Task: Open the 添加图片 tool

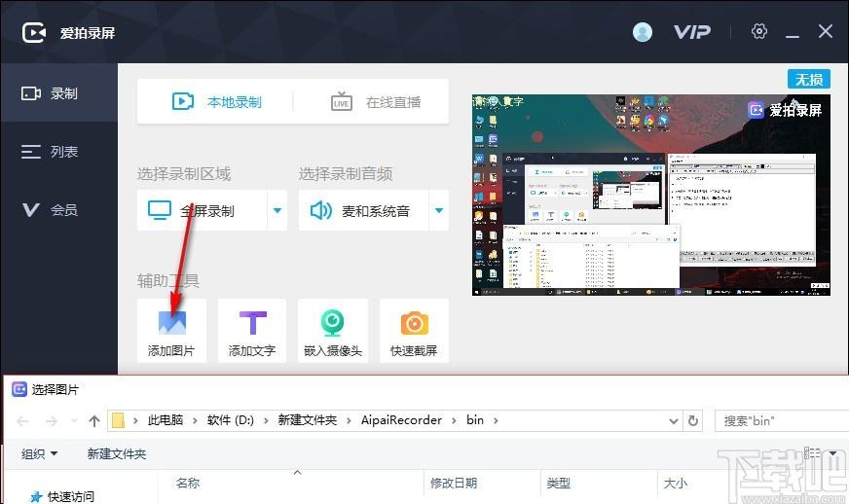Action: 171,330
